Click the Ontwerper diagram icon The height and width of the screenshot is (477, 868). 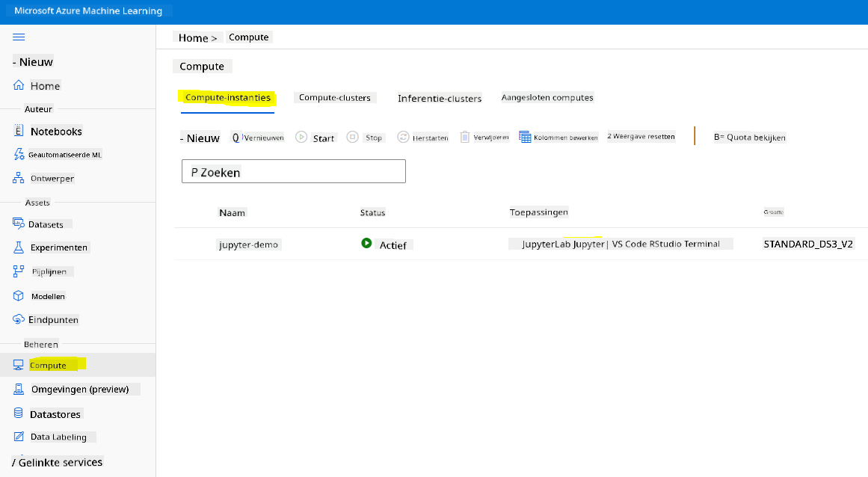pos(18,178)
